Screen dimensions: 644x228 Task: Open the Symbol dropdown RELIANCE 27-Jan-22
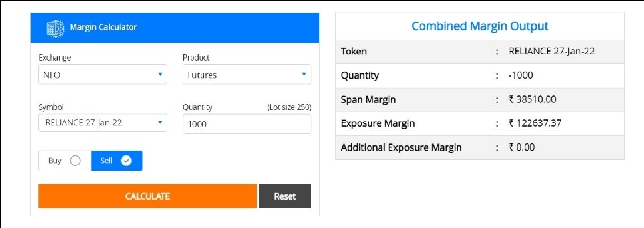pyautogui.click(x=103, y=123)
